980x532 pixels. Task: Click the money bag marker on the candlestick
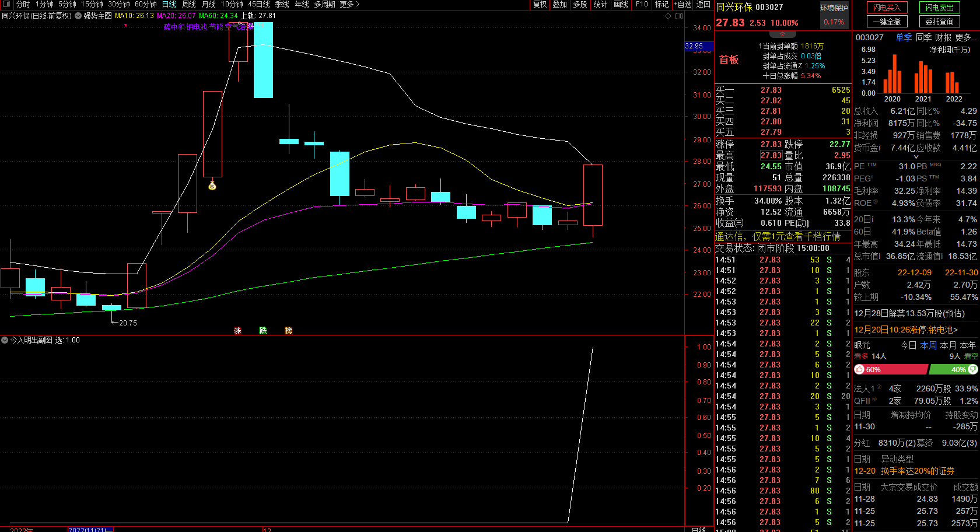coord(212,185)
